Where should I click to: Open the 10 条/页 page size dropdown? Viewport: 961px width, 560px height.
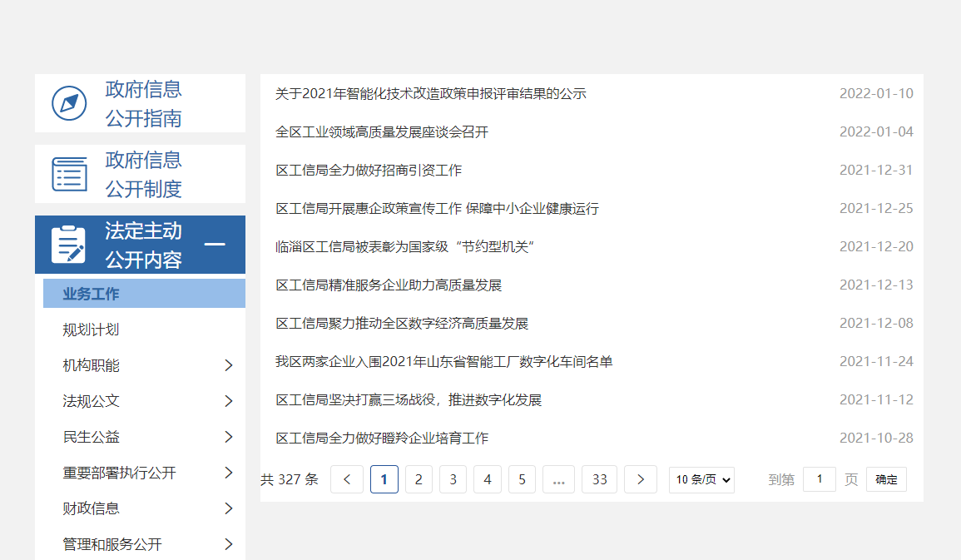[701, 479]
